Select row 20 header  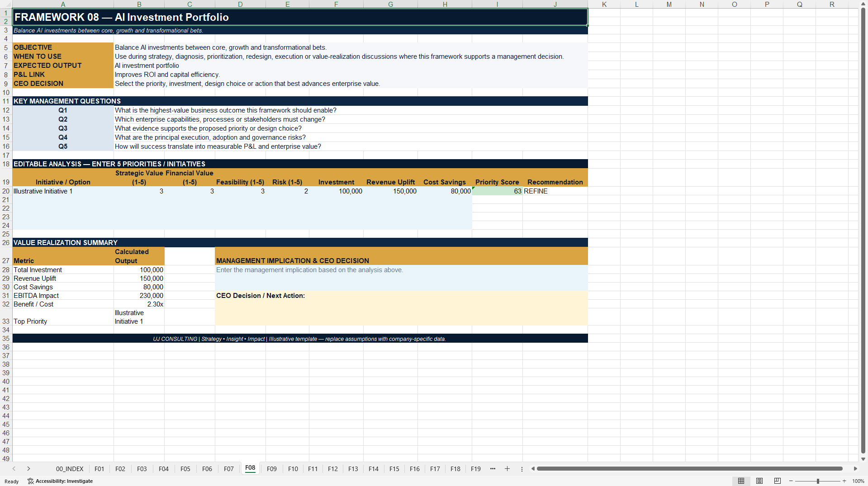point(6,191)
